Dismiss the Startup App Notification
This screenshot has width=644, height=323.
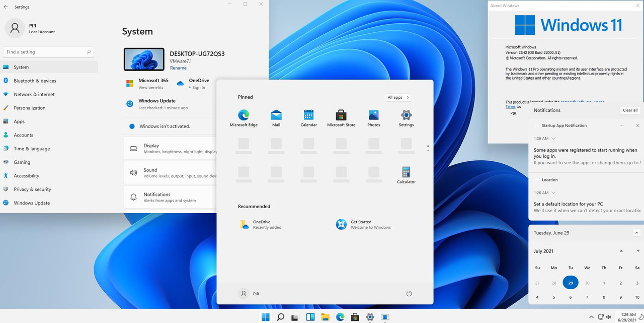(x=638, y=125)
